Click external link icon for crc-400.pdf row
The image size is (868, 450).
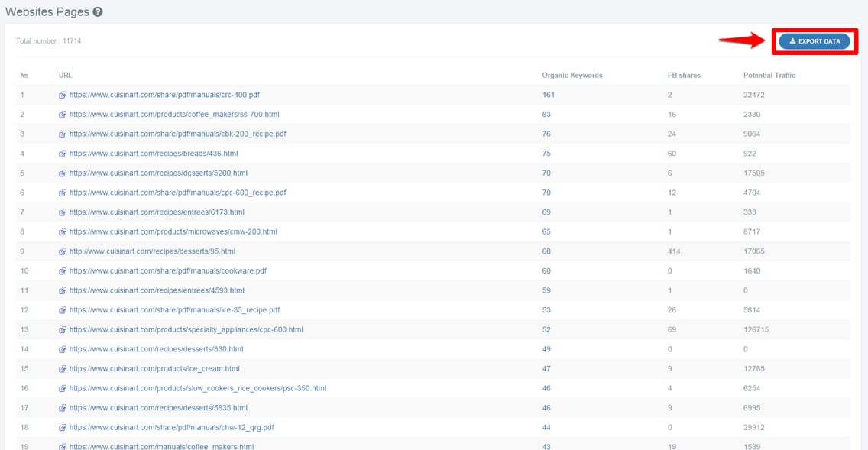(x=63, y=94)
